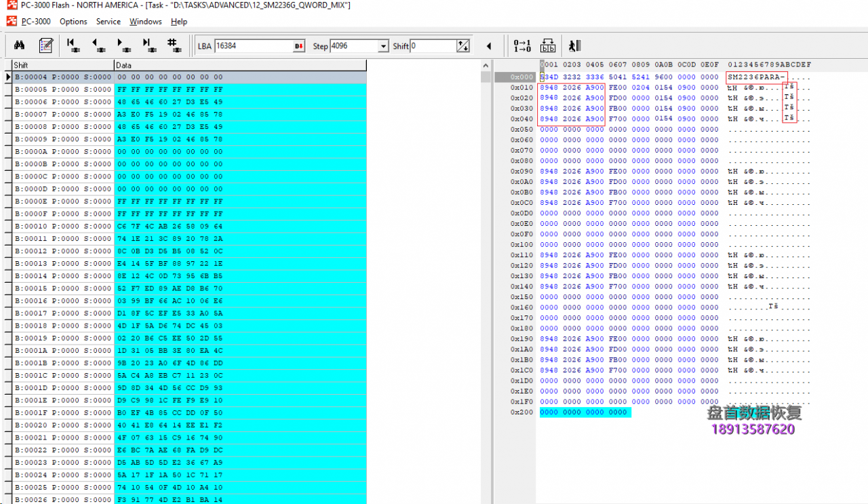868x504 pixels.
Task: Go to previous block arrow icon
Action: [x=98, y=45]
